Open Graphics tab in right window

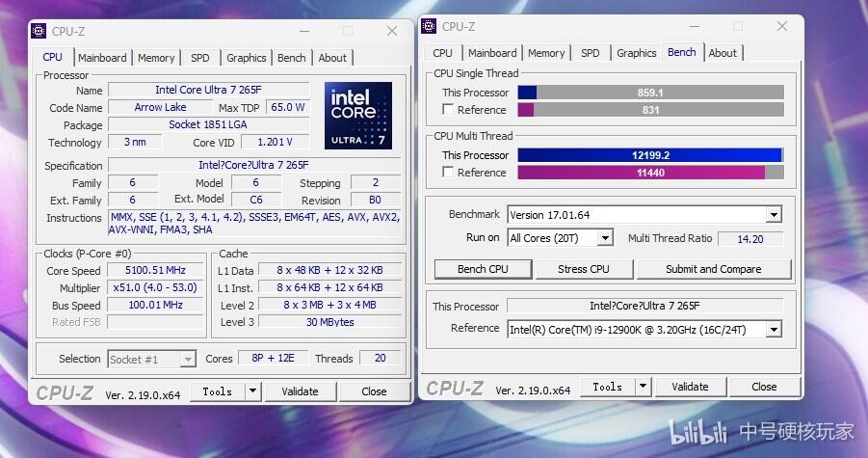(x=637, y=53)
